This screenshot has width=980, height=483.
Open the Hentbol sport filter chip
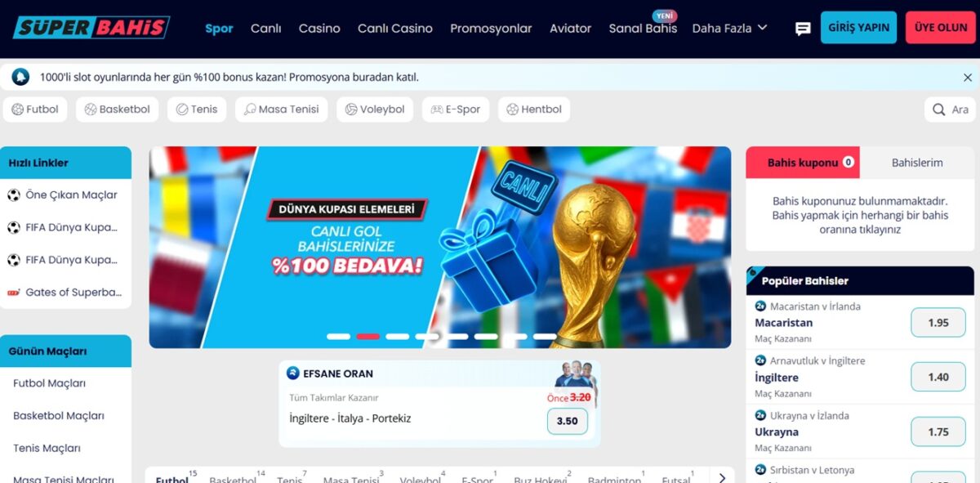pos(534,110)
